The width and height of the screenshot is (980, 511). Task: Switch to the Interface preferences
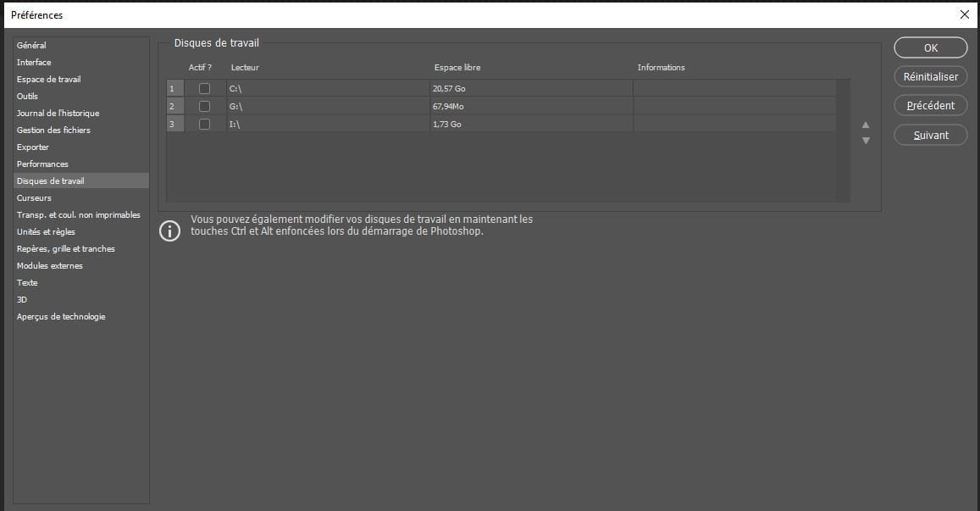(34, 63)
